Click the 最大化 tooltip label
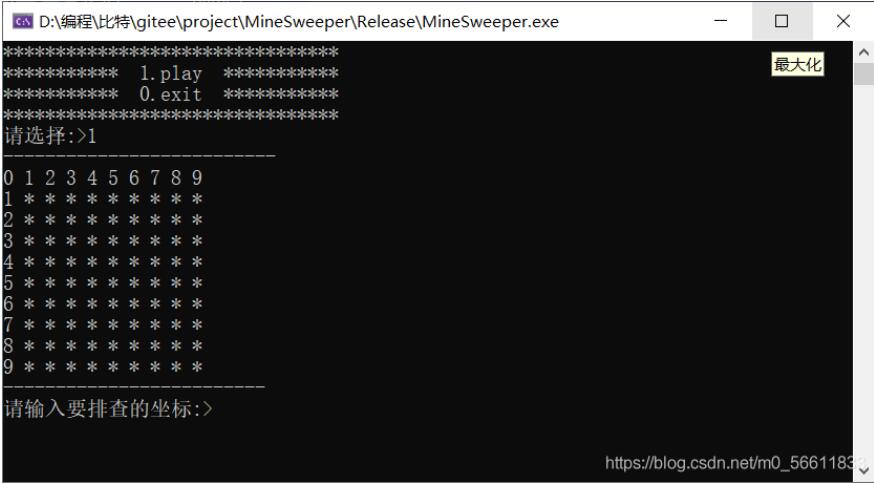874x483 pixels. click(x=798, y=65)
